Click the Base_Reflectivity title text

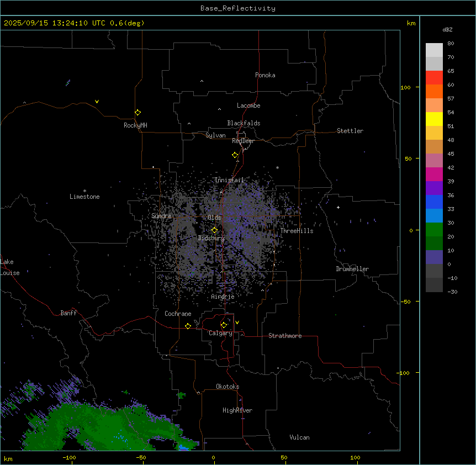coord(238,8)
